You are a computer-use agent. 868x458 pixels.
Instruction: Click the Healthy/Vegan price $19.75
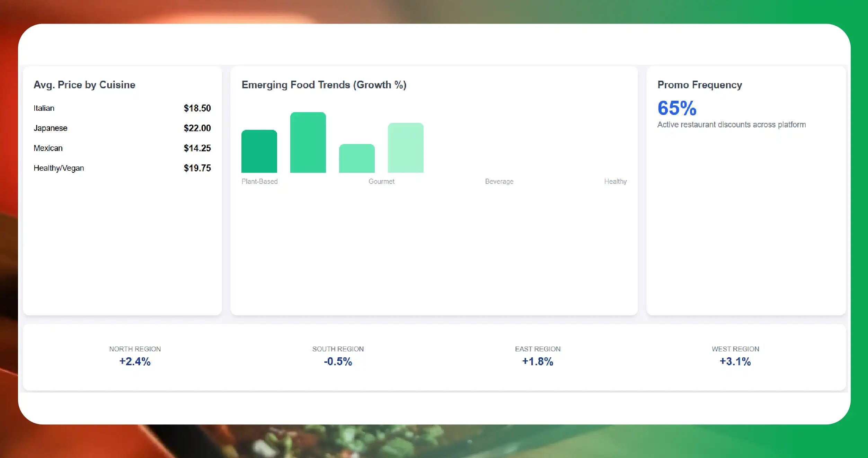pyautogui.click(x=197, y=168)
